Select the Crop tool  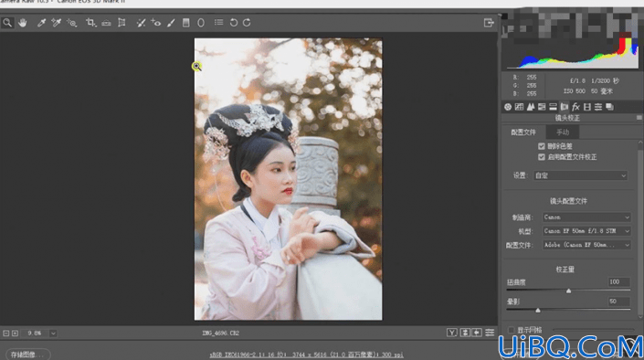tap(90, 23)
